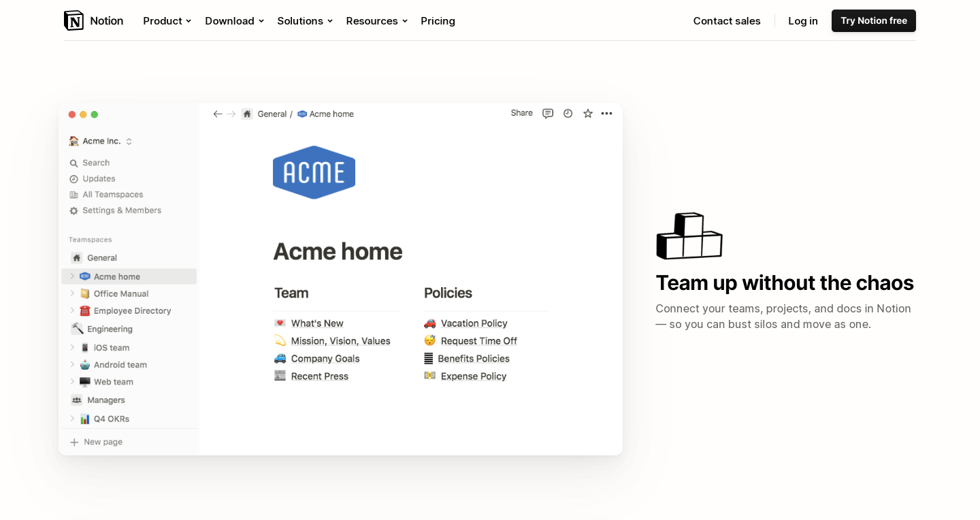Go to the Pricing page
Image resolution: width=980 pixels, height=520 pixels.
point(438,20)
